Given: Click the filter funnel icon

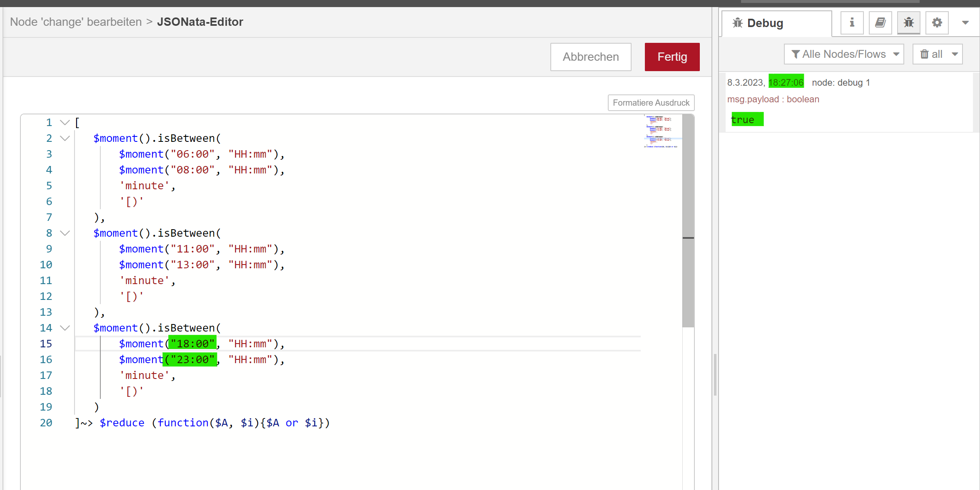Looking at the screenshot, I should pos(795,54).
